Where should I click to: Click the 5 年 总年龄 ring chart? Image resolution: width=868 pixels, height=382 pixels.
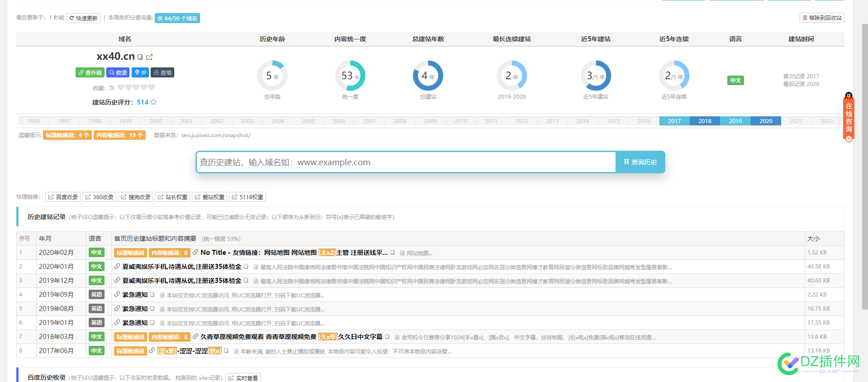tap(272, 76)
